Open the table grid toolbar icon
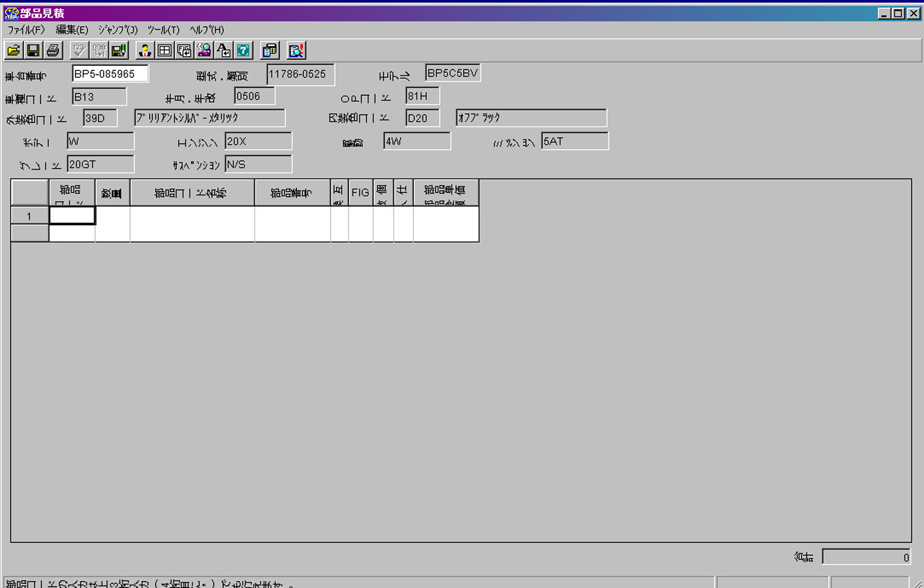 click(x=164, y=51)
